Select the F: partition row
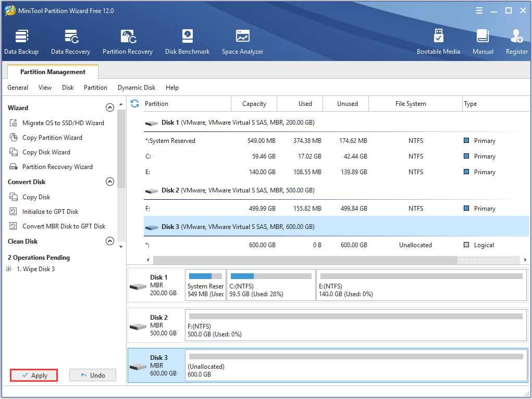This screenshot has width=532, height=399. pos(336,209)
